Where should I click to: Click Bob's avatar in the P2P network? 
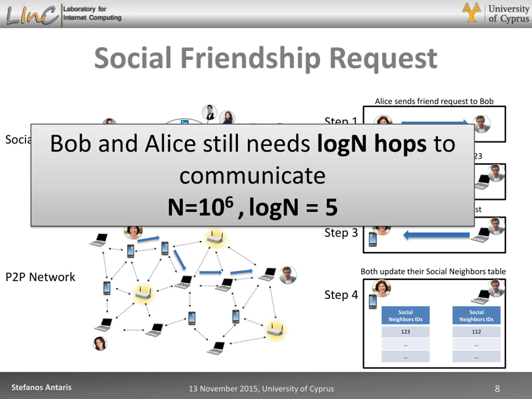click(288, 275)
